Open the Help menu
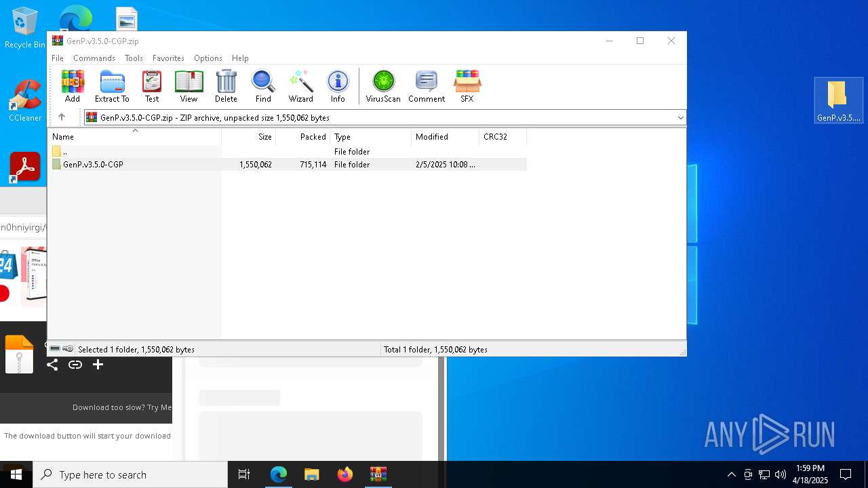The height and width of the screenshot is (488, 868). [240, 58]
